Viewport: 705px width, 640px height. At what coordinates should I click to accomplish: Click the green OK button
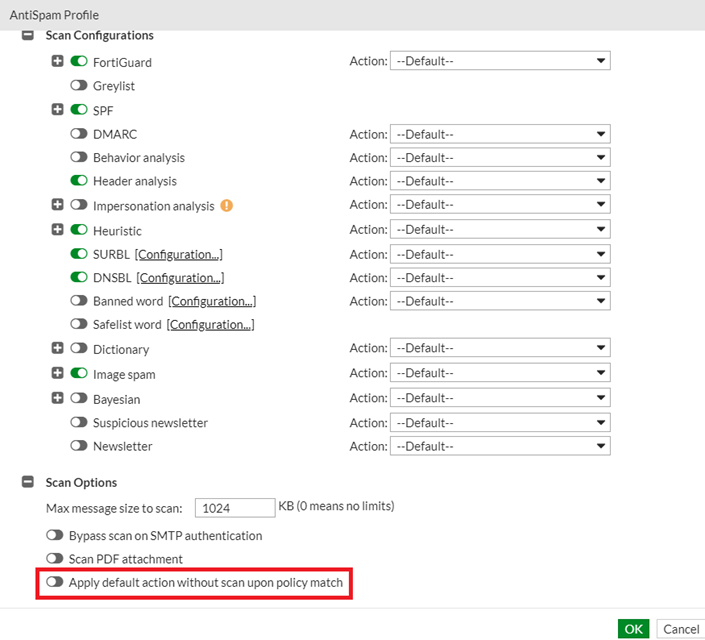[633, 629]
